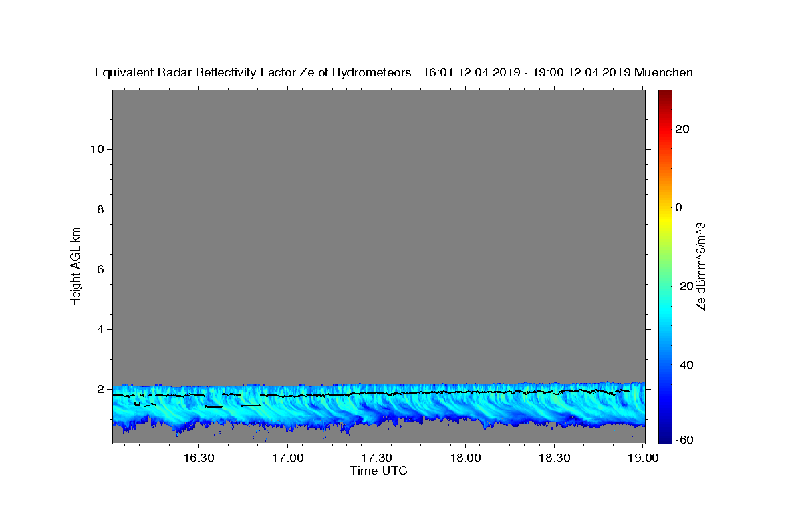Screen dimensions: 798x532
Task: Click the height axis label '2'
Action: coord(99,389)
